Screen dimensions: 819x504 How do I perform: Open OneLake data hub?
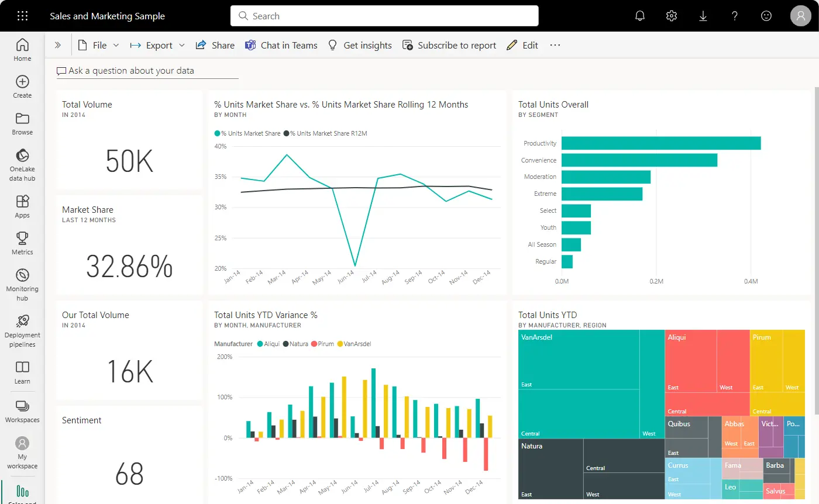(22, 165)
